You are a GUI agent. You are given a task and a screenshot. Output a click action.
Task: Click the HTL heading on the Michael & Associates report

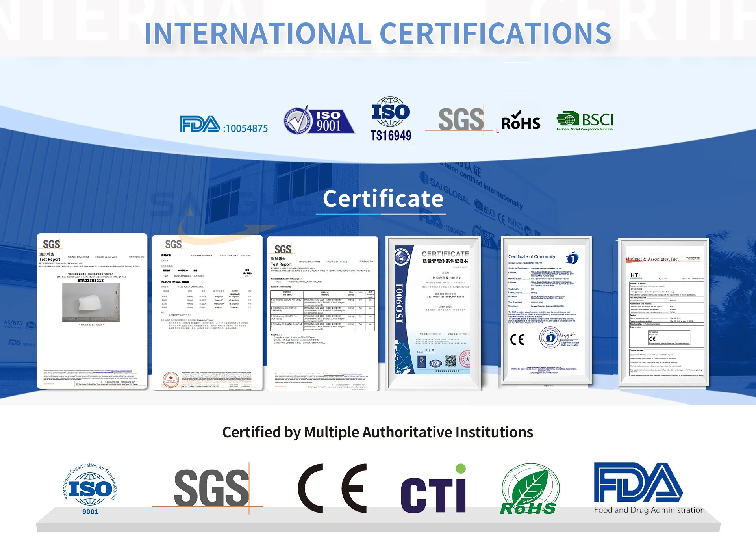pyautogui.click(x=636, y=275)
